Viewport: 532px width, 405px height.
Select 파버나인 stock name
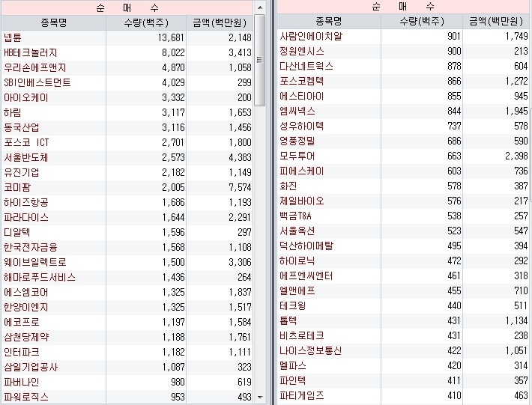tap(22, 382)
